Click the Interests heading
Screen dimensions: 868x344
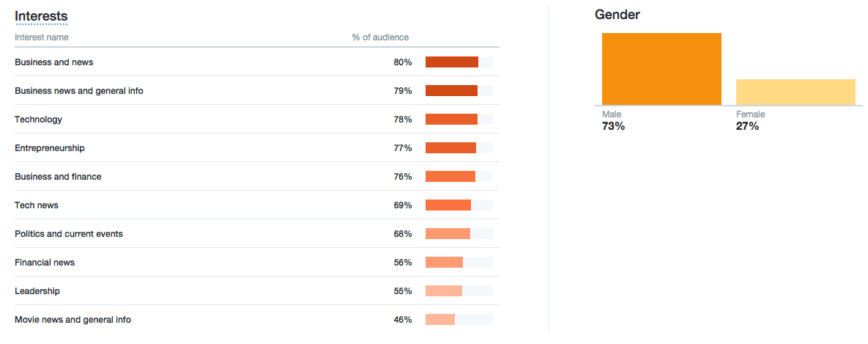coord(41,16)
